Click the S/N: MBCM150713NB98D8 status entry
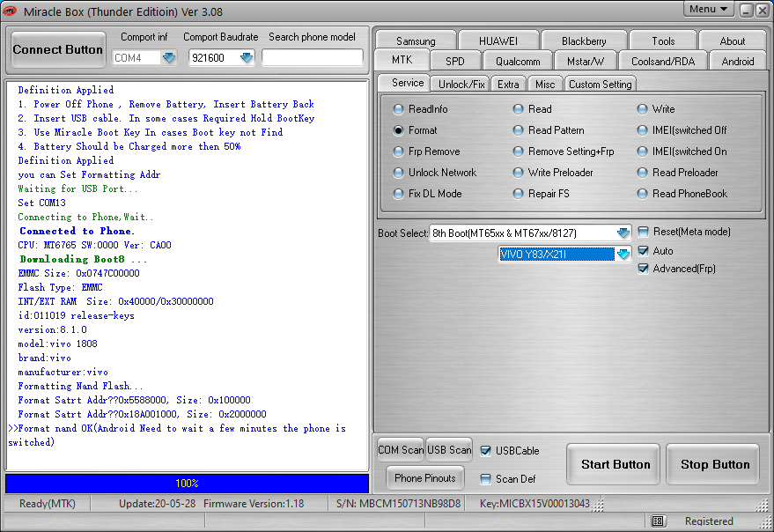 (398, 503)
